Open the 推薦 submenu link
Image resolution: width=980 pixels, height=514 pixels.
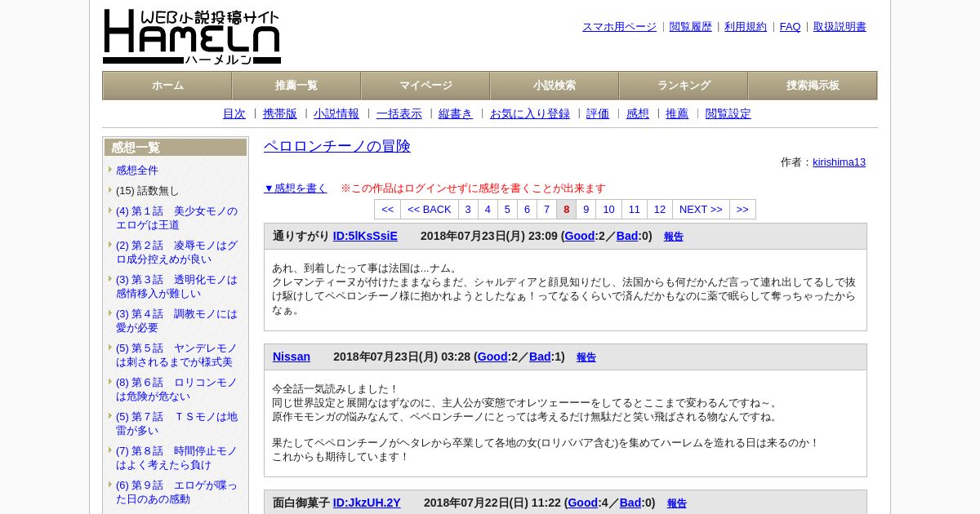point(677,114)
